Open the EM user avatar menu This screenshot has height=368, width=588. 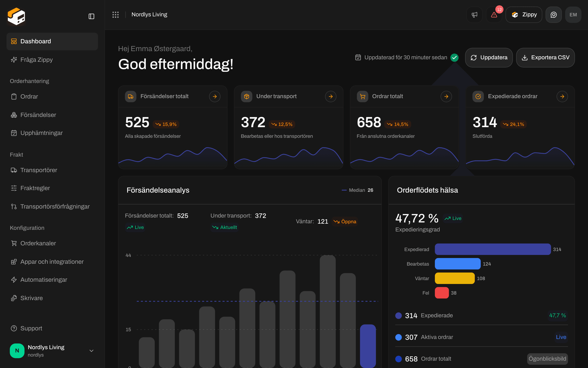pos(573,15)
